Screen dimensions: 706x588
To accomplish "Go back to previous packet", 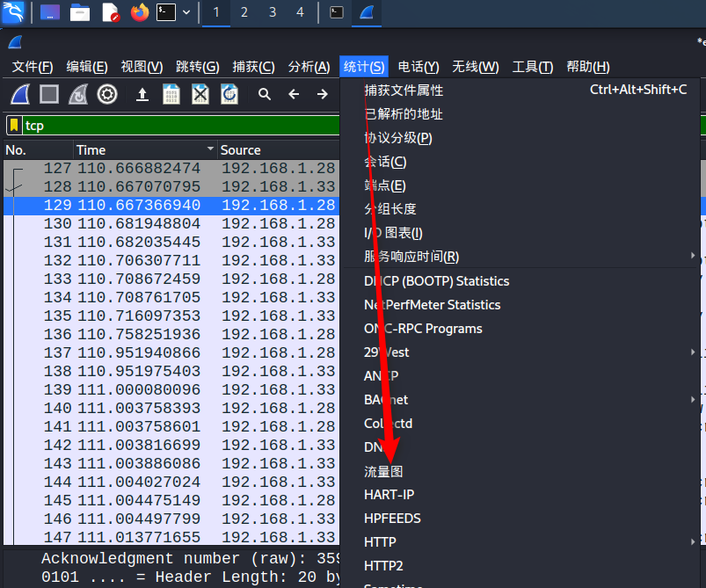I will coord(294,94).
